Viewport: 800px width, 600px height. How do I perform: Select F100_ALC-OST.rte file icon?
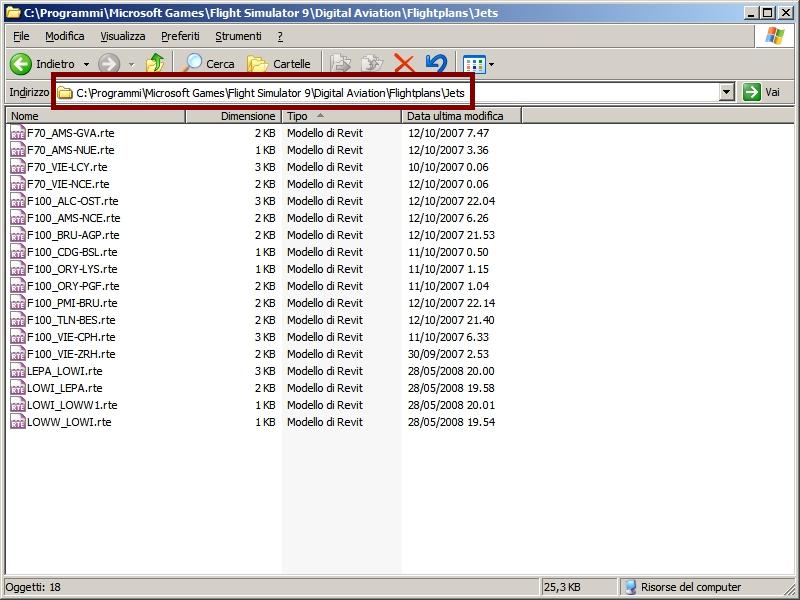[18, 201]
